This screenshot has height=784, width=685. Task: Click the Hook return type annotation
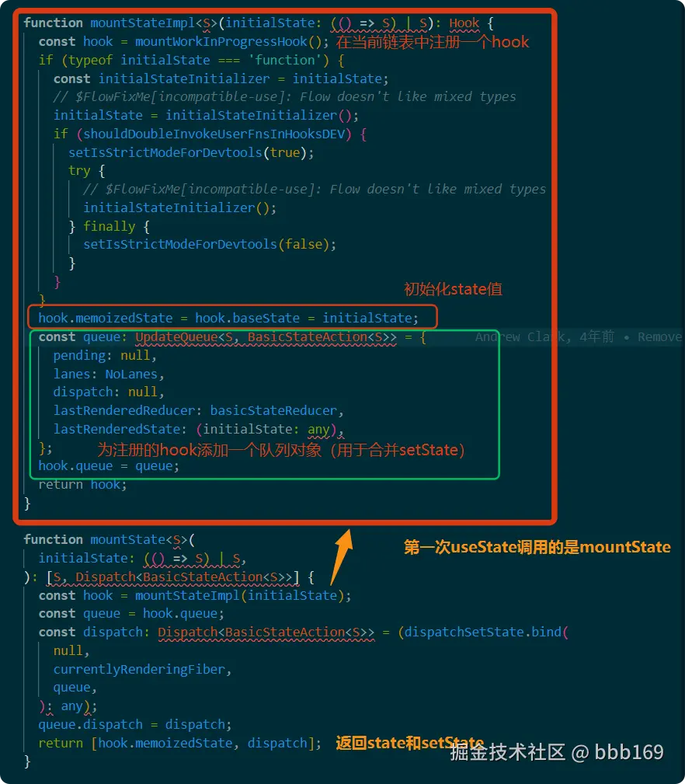click(464, 23)
